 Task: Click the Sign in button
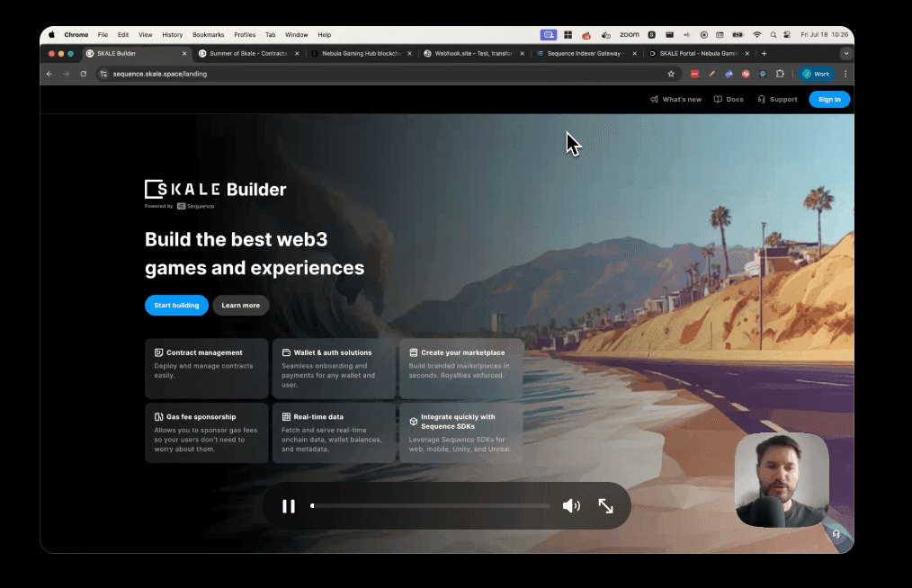coord(828,99)
